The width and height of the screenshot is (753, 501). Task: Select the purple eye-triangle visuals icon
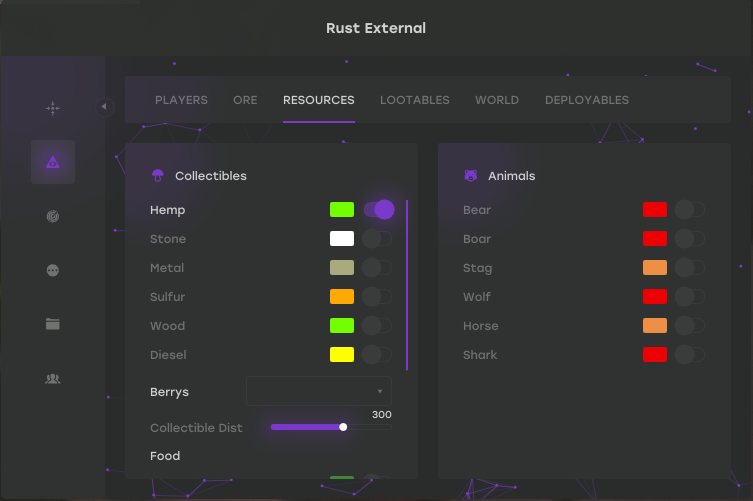tap(53, 162)
